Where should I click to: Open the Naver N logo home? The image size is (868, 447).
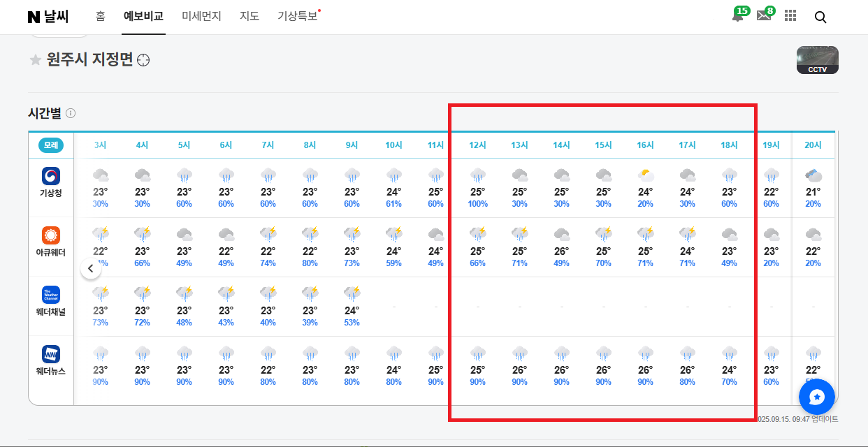tap(34, 17)
